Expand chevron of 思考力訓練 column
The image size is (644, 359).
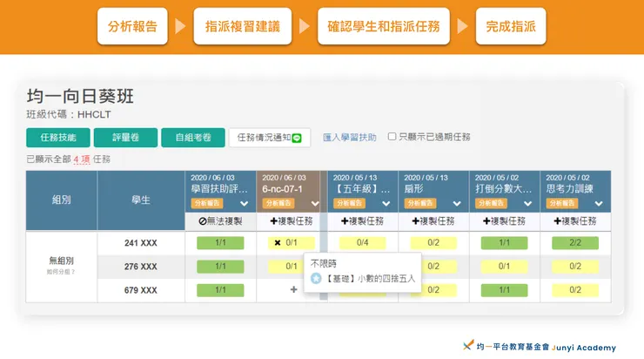[x=599, y=204]
